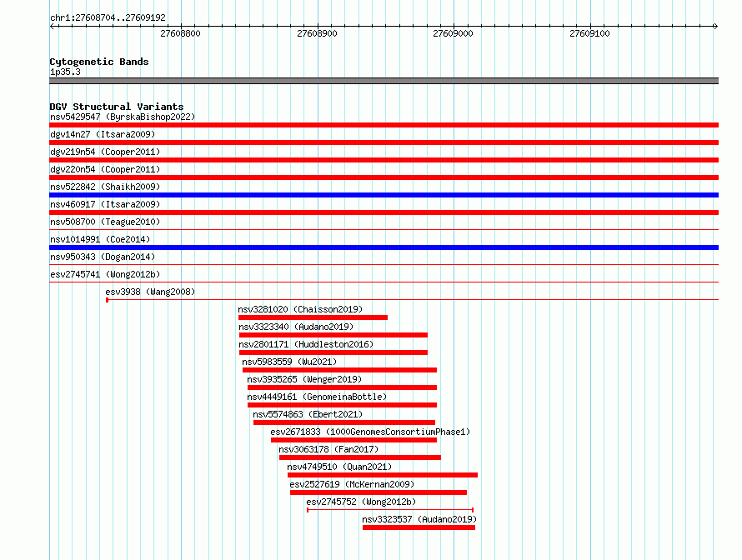Click the thin red line under esv3938

(412, 300)
